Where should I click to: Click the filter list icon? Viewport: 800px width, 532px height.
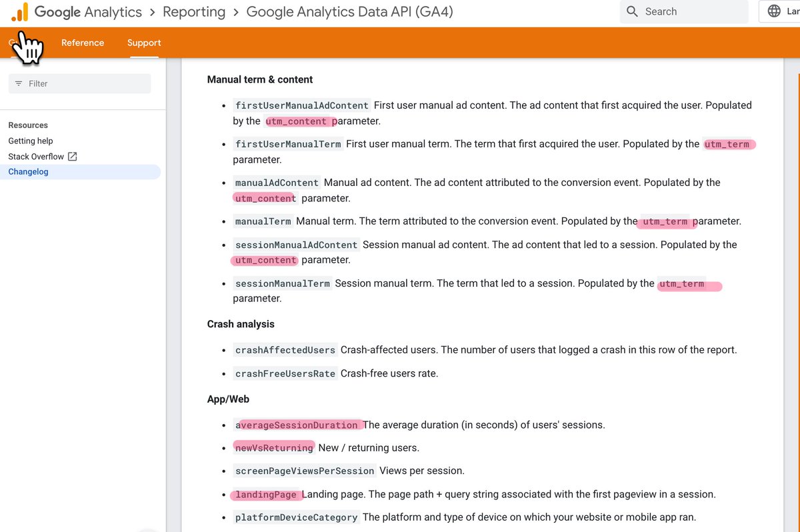[19, 83]
